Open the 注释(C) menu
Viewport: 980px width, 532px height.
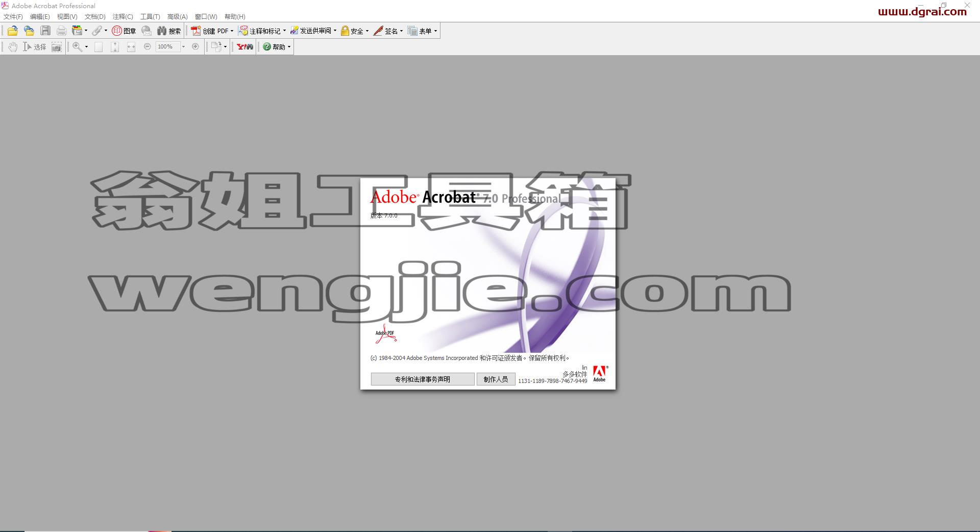click(123, 17)
